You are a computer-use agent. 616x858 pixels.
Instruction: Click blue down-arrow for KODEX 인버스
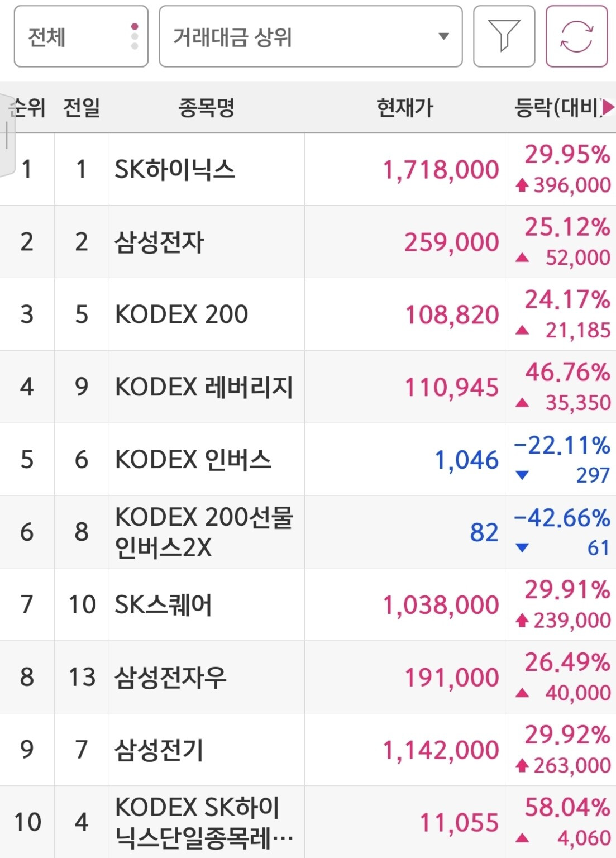point(522,475)
